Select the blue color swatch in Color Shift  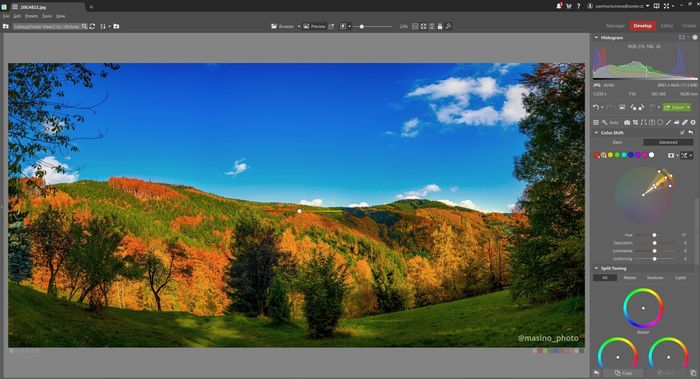[x=631, y=155]
